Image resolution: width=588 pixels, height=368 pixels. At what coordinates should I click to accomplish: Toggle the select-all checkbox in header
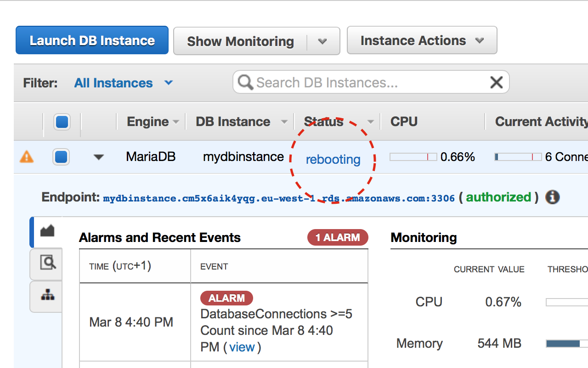(x=62, y=122)
